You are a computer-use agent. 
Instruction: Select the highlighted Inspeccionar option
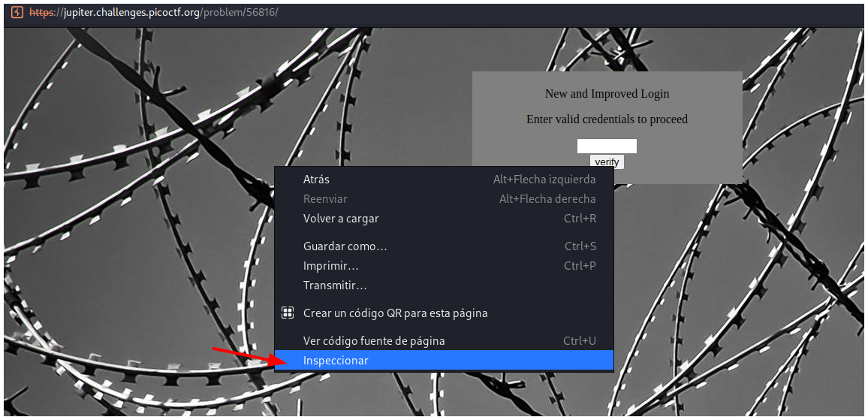tap(336, 361)
